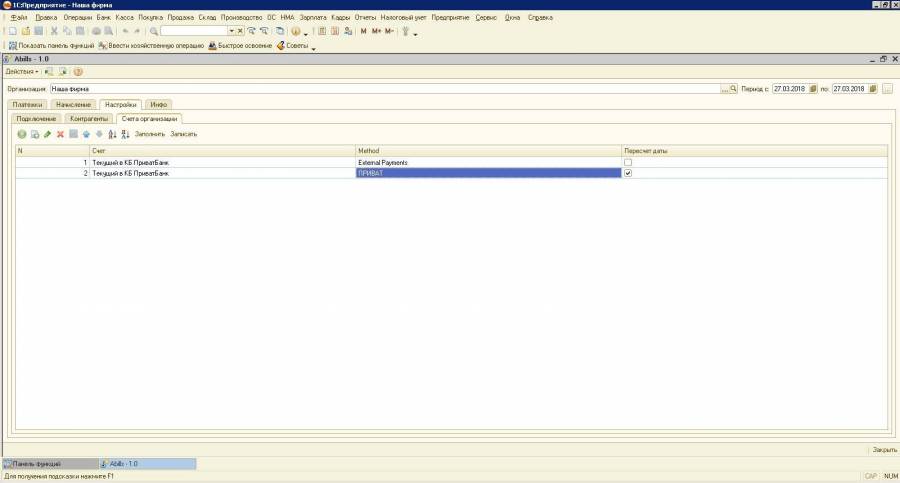The height and width of the screenshot is (483, 900).
Task: Click the Copy icon in the main toolbar
Action: (67, 31)
